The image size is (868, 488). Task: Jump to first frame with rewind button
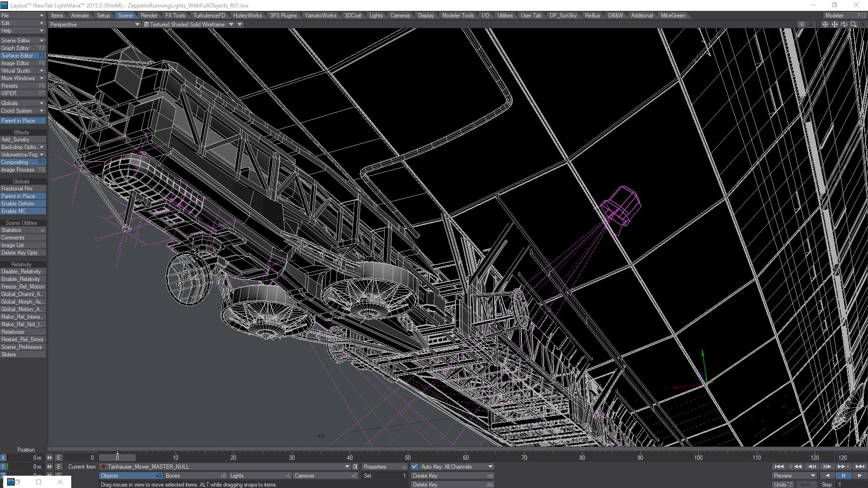point(779,467)
